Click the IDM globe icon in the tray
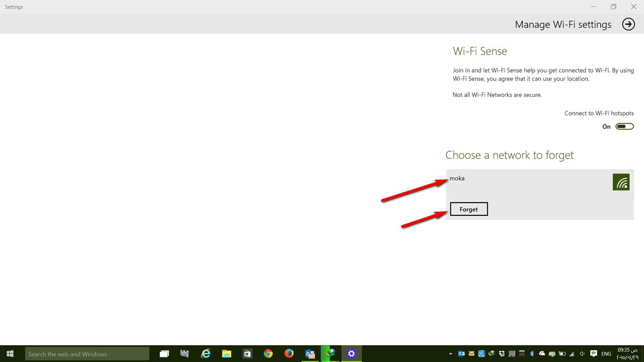Image resolution: width=644 pixels, height=362 pixels. tap(491, 354)
